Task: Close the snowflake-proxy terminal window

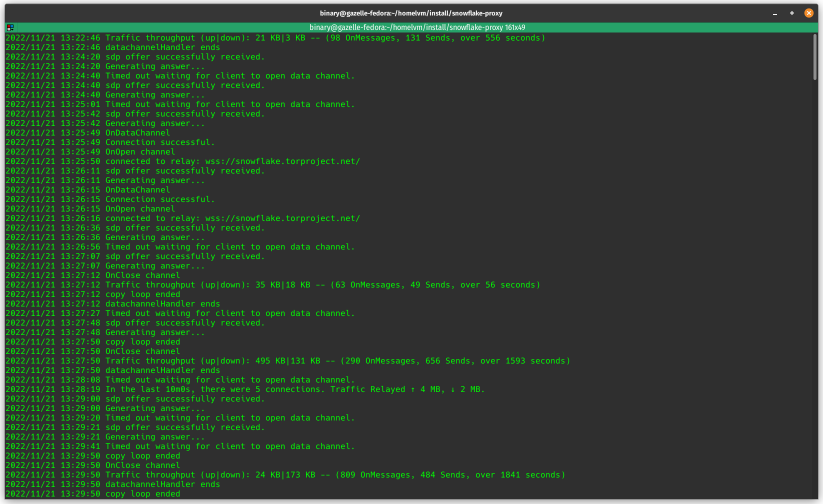Action: (808, 13)
